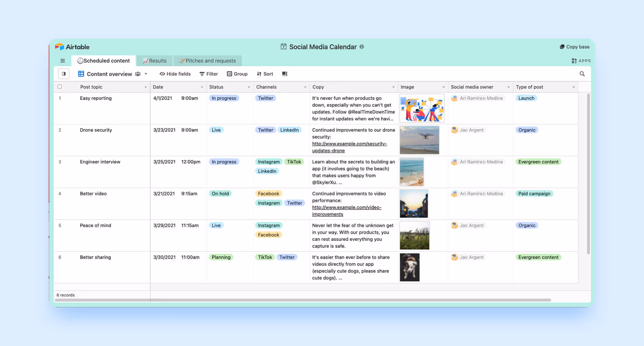This screenshot has width=644, height=346.
Task: Click the search icon
Action: (582, 74)
